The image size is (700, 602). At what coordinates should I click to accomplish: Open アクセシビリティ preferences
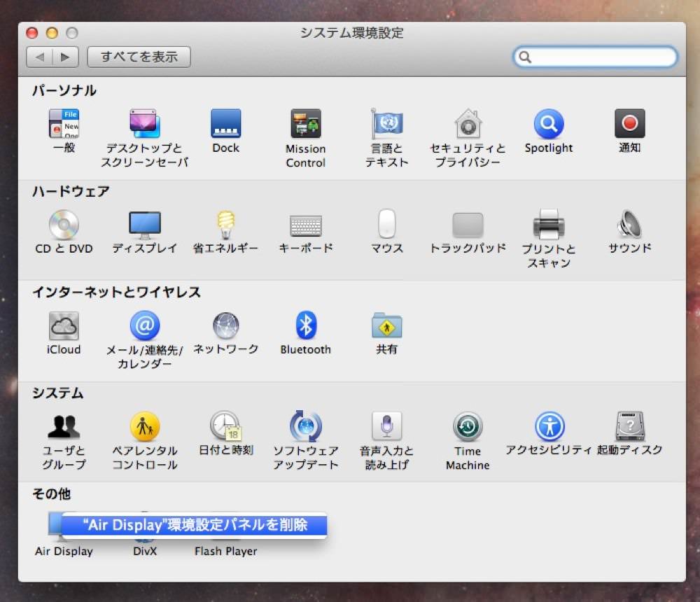[549, 426]
